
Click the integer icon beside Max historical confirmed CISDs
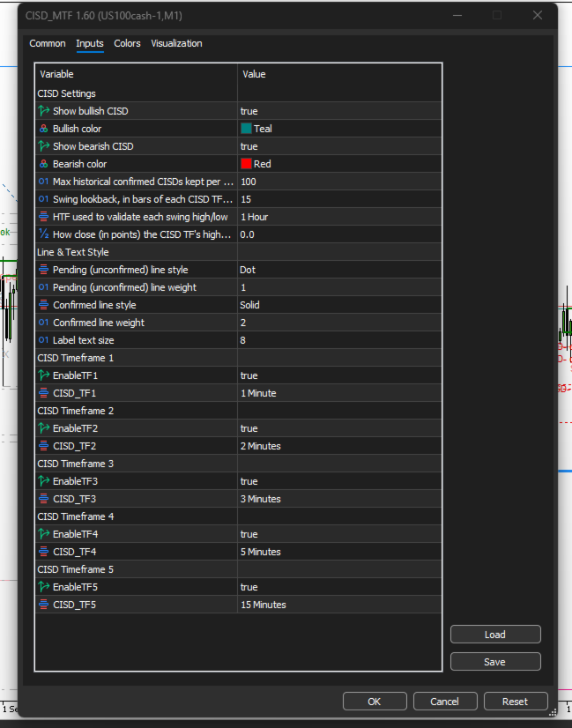tap(44, 182)
